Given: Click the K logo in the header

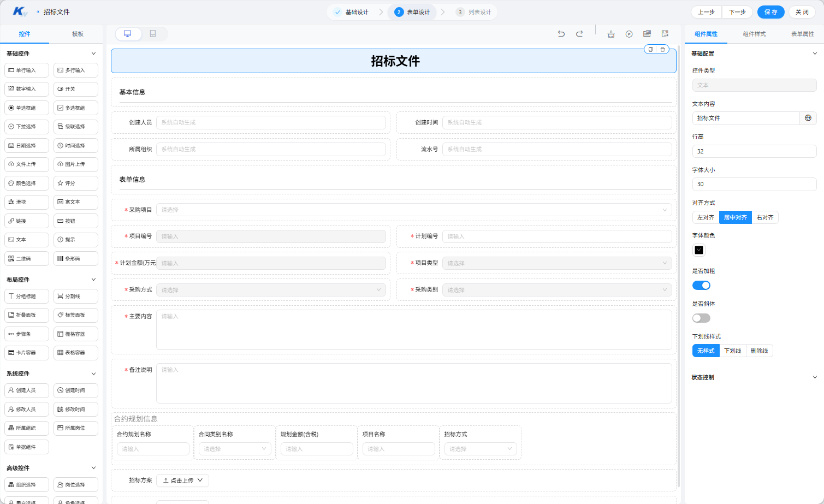Looking at the screenshot, I should pos(20,11).
